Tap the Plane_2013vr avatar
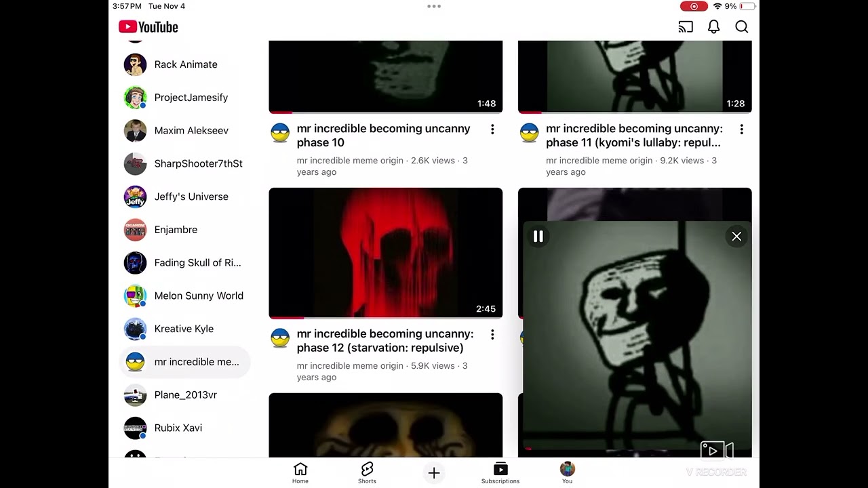Viewport: 868px width, 488px height. click(135, 395)
